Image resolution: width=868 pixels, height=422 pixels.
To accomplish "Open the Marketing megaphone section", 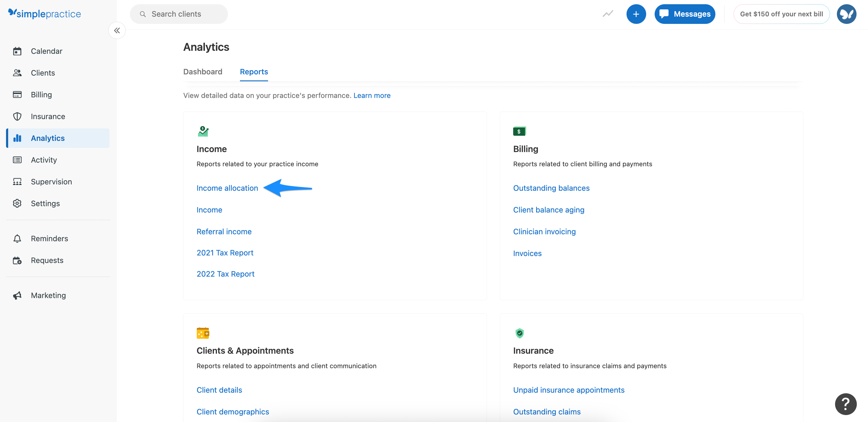I will point(48,295).
